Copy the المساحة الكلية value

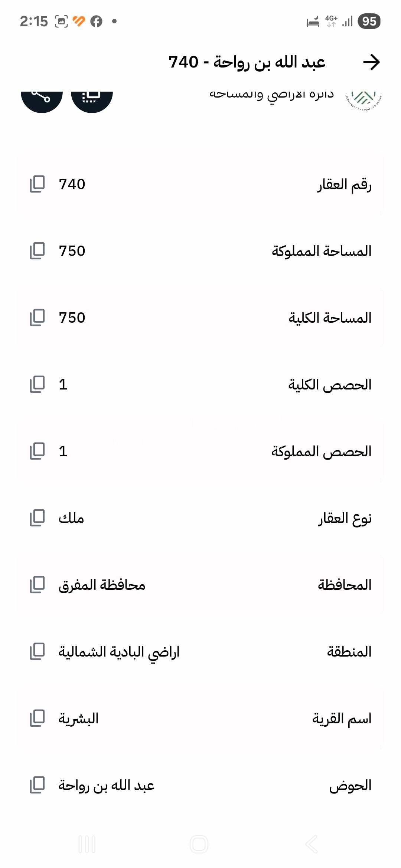pyautogui.click(x=37, y=318)
